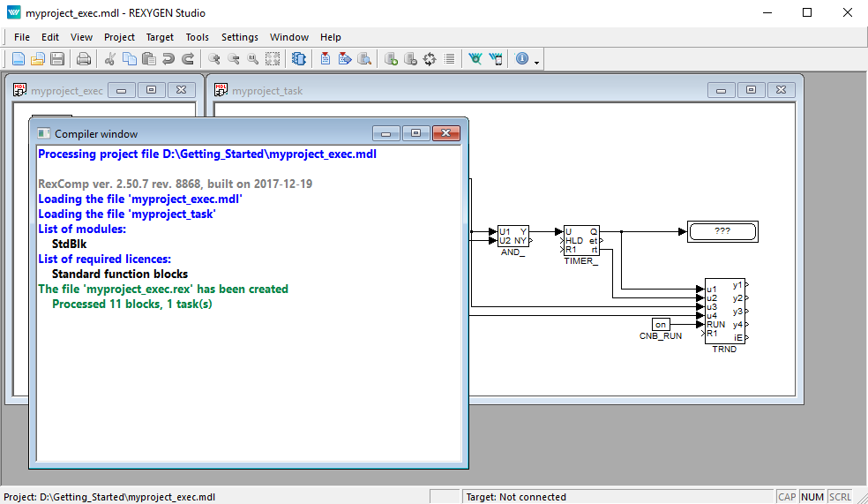Viewport: 868px width, 504px height.
Task: Save the project with the floppy icon
Action: click(x=57, y=59)
